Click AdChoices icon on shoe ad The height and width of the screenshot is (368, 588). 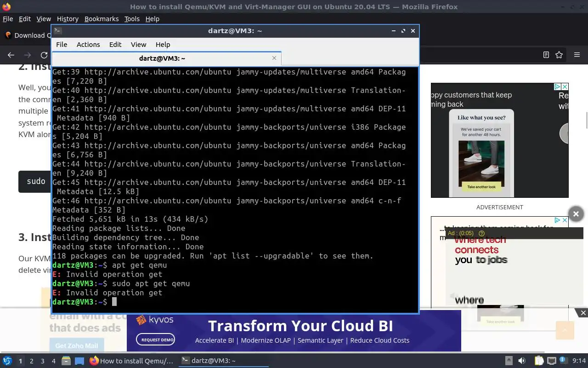[557, 86]
